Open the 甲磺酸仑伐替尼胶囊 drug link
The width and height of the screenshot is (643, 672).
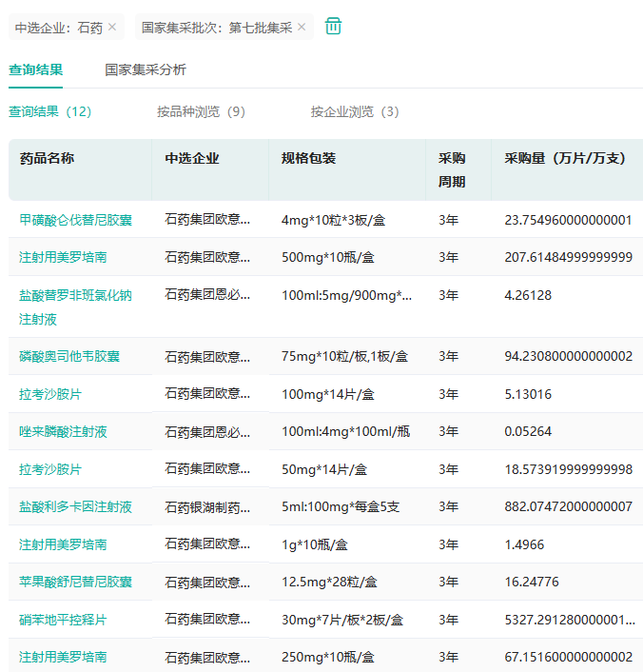[76, 220]
